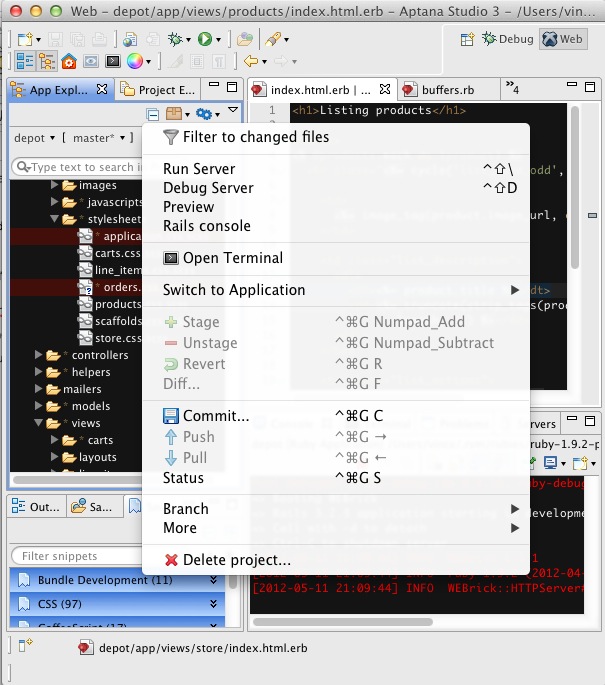This screenshot has height=685, width=605.
Task: Click the editor vertical scrollbar
Action: [575, 188]
